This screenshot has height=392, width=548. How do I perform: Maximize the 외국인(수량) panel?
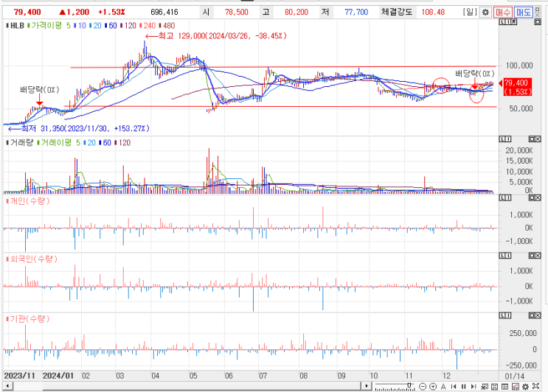532,256
